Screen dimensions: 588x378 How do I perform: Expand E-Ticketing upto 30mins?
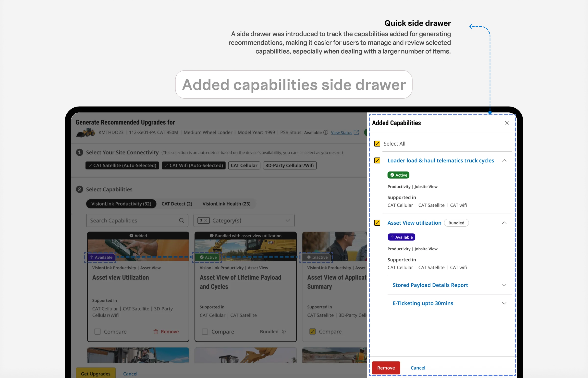(x=504, y=303)
